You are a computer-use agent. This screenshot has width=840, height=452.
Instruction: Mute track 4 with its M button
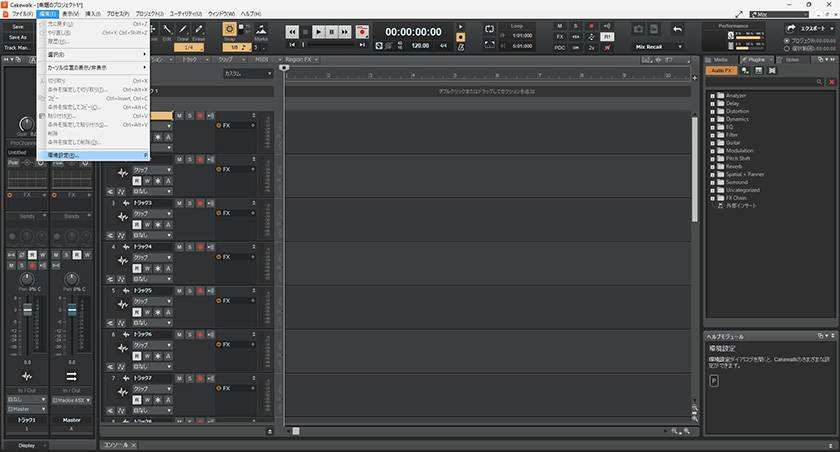click(x=179, y=246)
